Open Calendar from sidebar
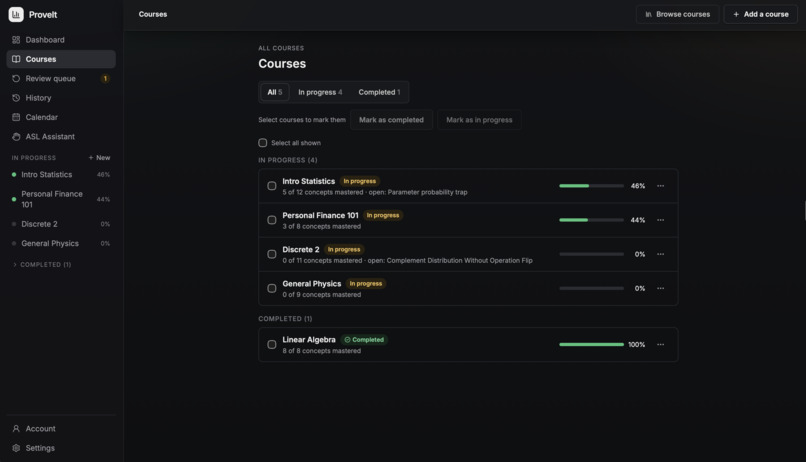806x462 pixels. click(61, 117)
